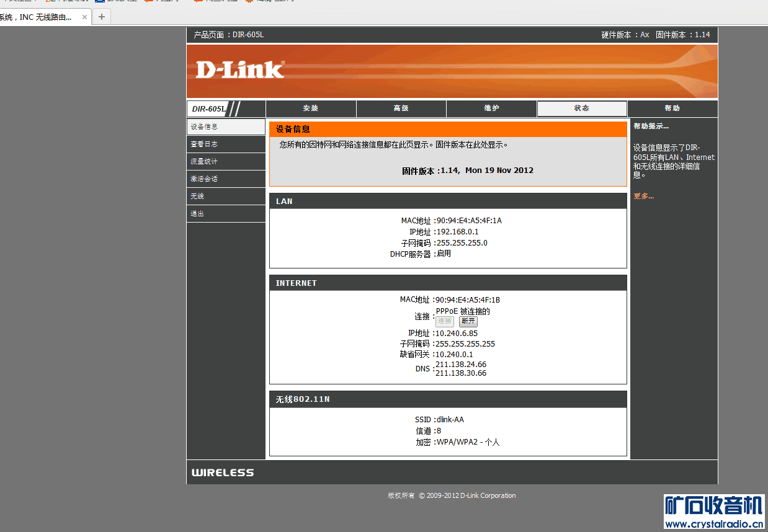The image size is (768, 532).
Task: Click the greyed 连接 connect button
Action: click(445, 322)
